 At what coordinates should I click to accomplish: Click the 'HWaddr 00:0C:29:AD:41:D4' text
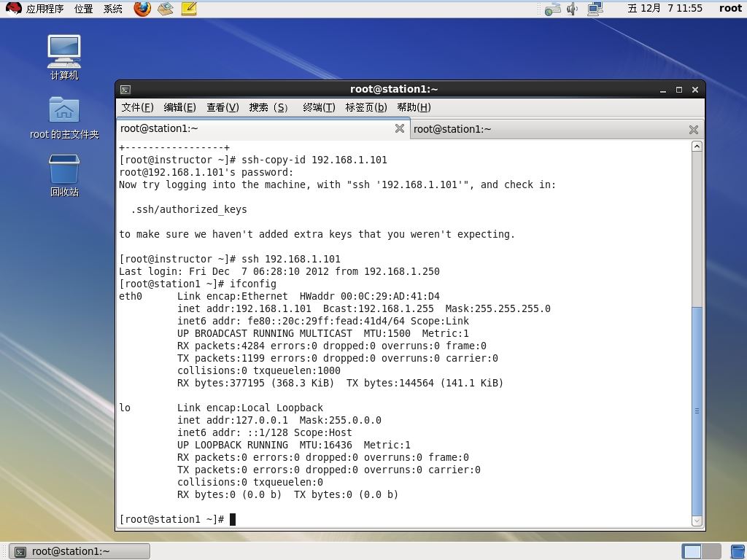coord(370,296)
